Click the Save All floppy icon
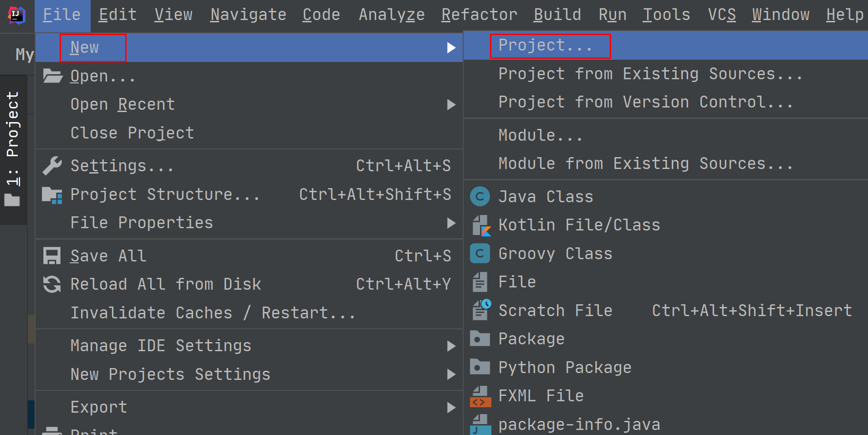Viewport: 868px width, 435px height. point(52,256)
